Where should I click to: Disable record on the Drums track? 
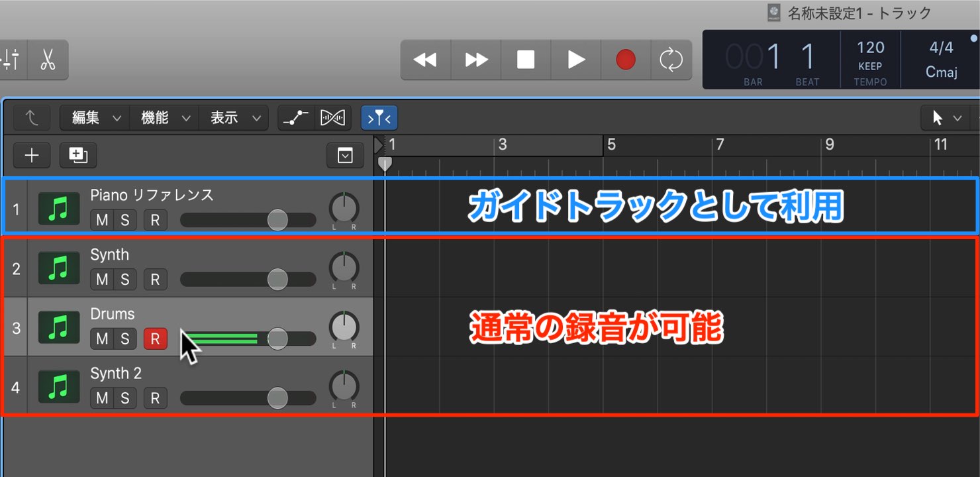tap(155, 339)
